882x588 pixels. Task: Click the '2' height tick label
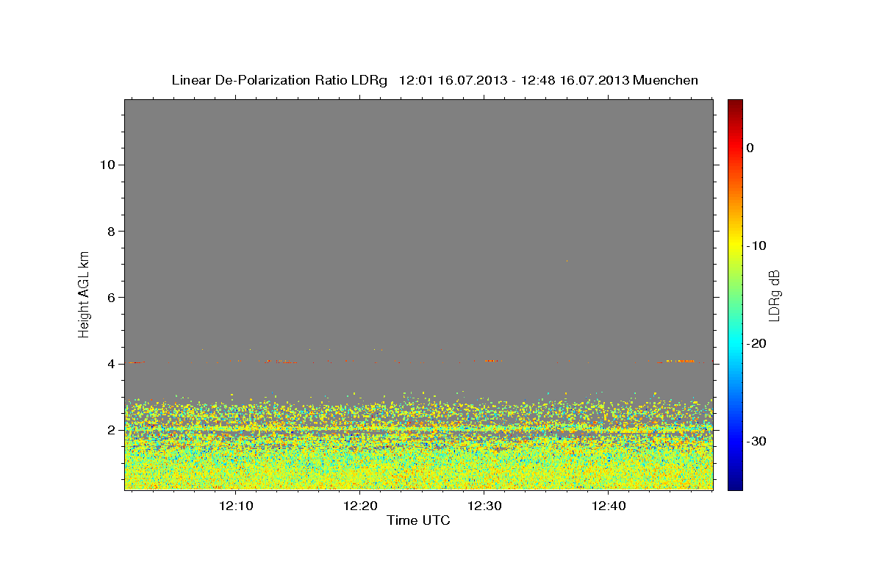coord(110,429)
